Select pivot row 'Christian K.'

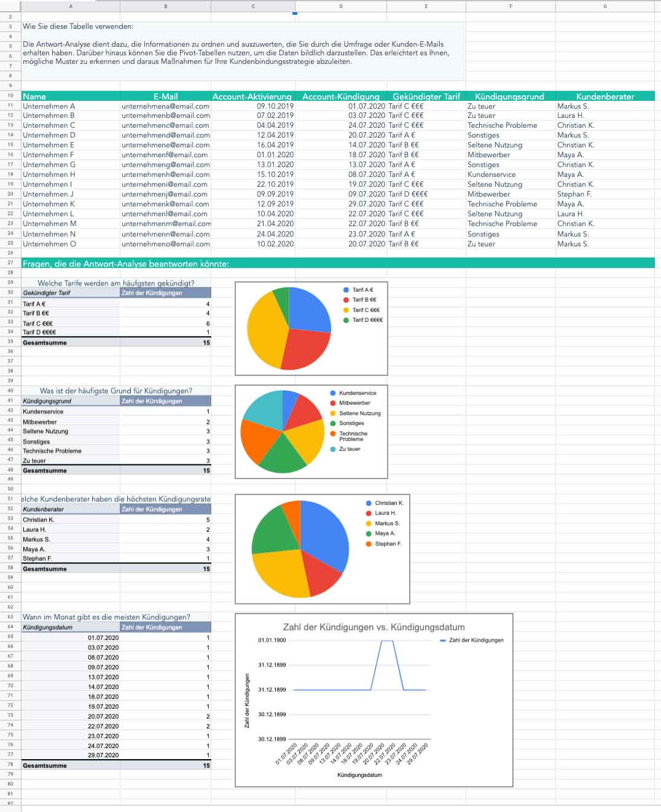coord(71,520)
